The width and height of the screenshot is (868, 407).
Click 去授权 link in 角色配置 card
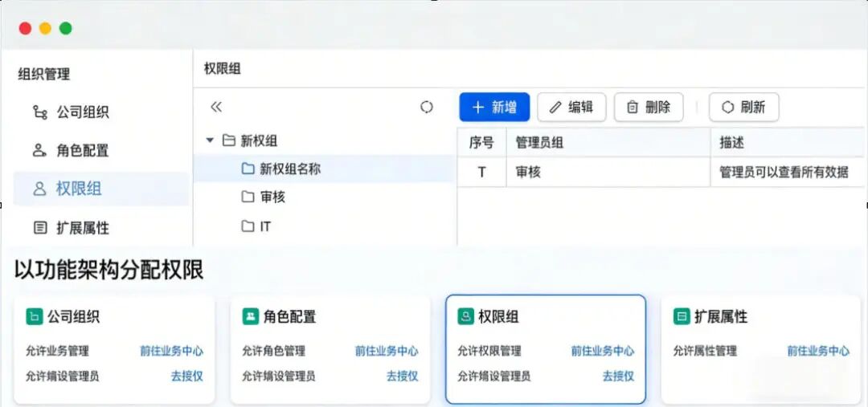(x=403, y=376)
